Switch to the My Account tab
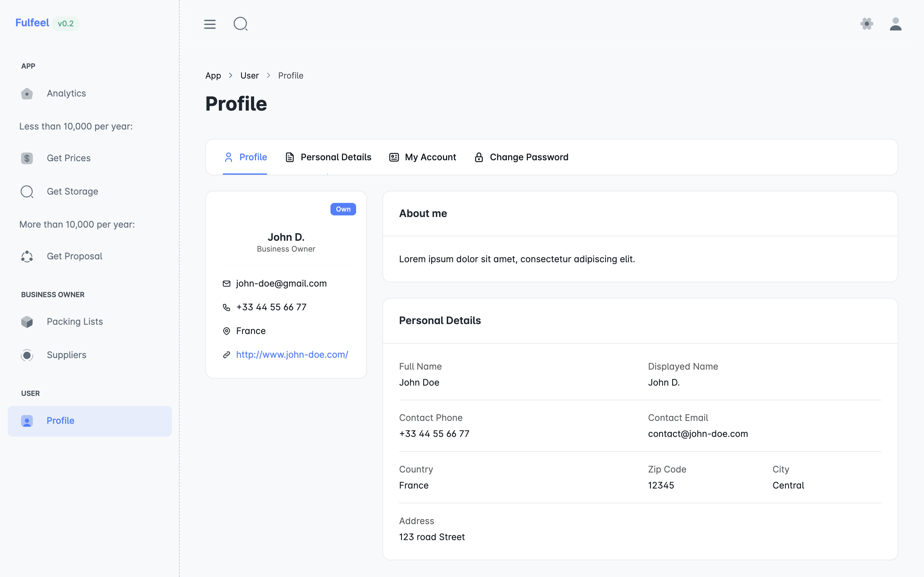This screenshot has height=577, width=924. [x=423, y=157]
